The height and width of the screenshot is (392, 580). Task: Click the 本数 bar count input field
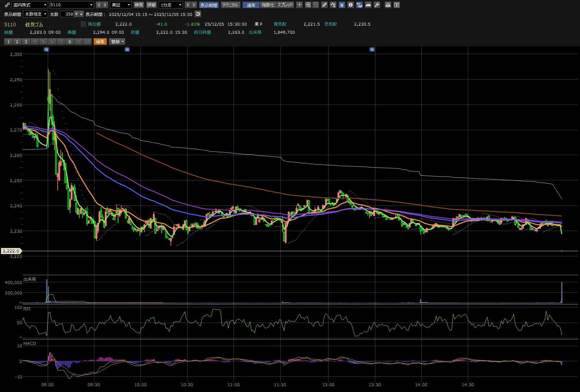point(67,14)
